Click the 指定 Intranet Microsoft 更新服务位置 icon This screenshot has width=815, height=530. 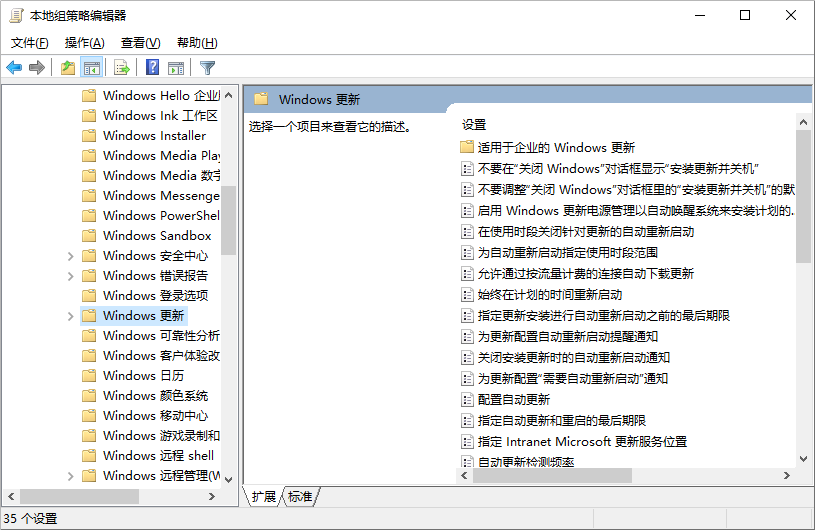point(467,442)
